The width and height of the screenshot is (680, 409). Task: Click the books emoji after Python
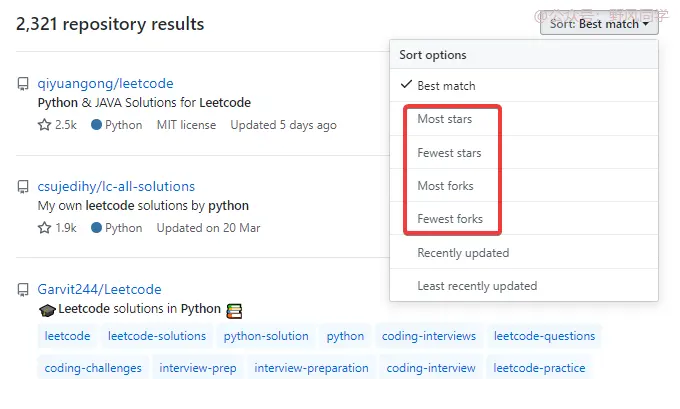point(235,310)
